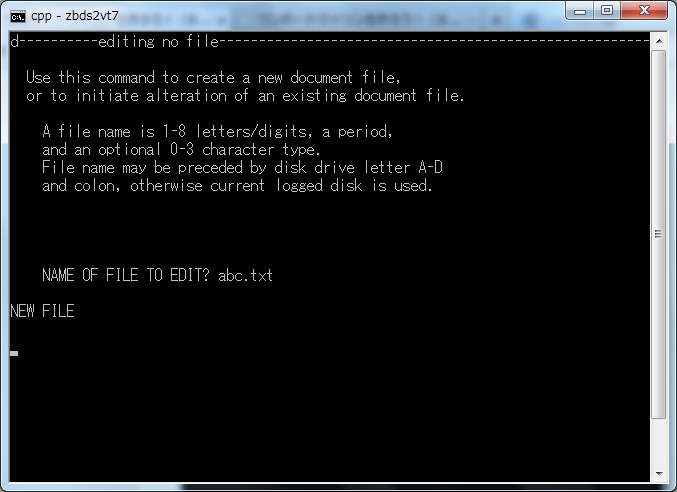Click the scrollbar down arrow
The image size is (677, 492).
click(659, 473)
